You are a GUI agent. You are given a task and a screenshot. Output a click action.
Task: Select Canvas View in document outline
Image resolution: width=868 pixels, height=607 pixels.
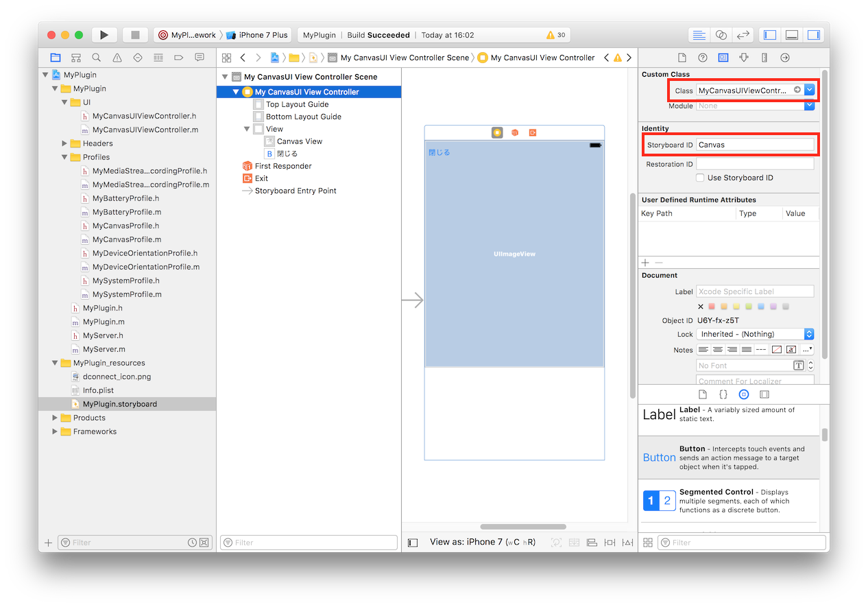[299, 141]
